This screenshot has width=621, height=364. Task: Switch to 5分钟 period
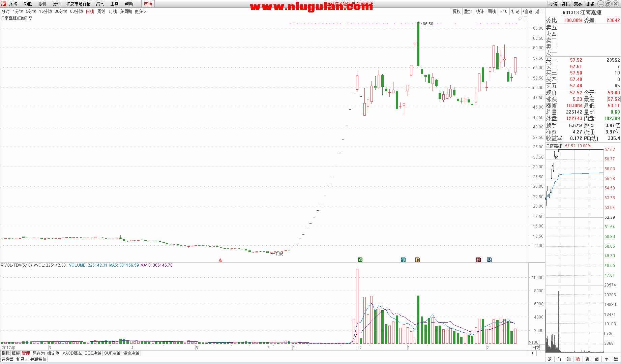pyautogui.click(x=31, y=11)
